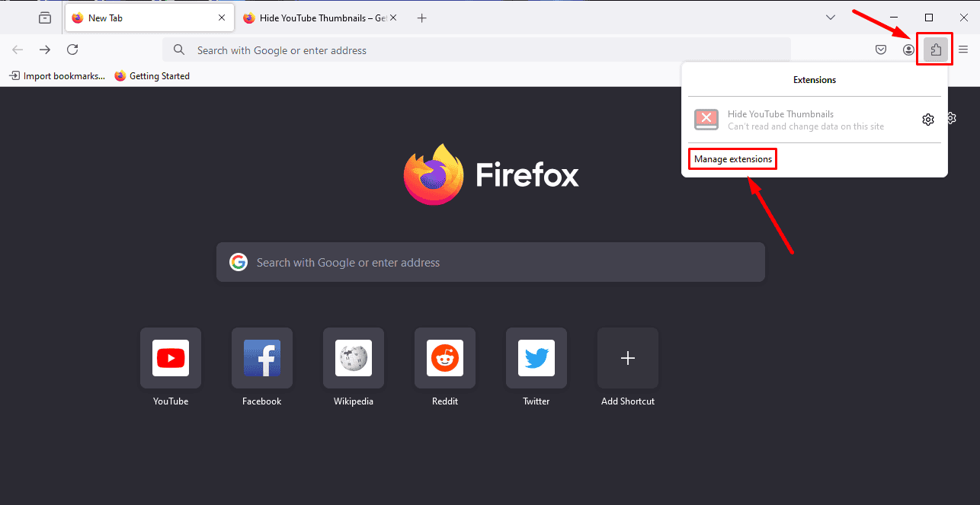
Task: Click the Hide YouTube Thumbnails extension icon
Action: (706, 120)
